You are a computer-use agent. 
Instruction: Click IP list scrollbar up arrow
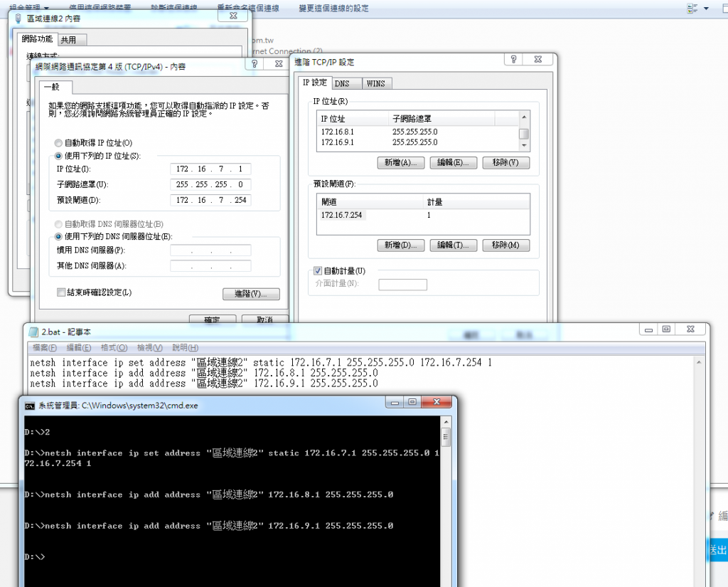524,117
